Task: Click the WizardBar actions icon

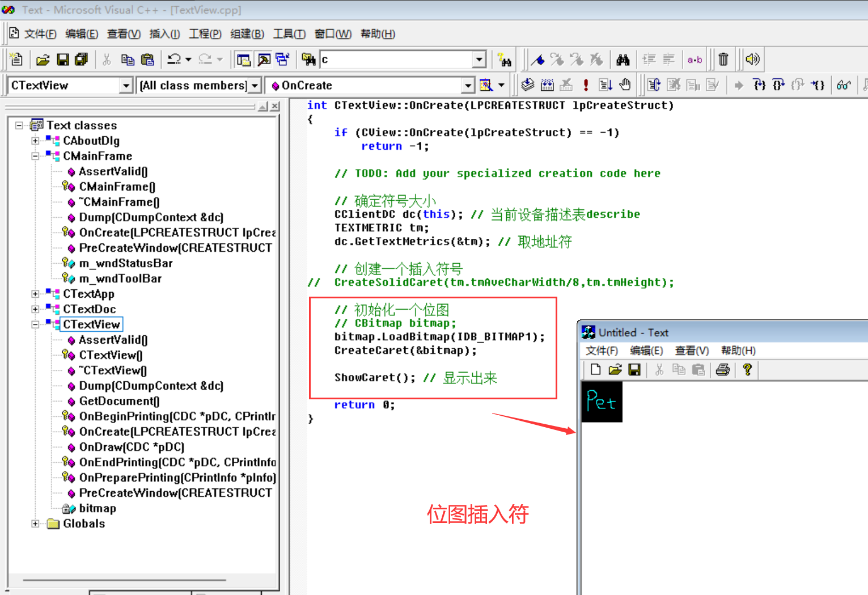Action: (x=486, y=85)
